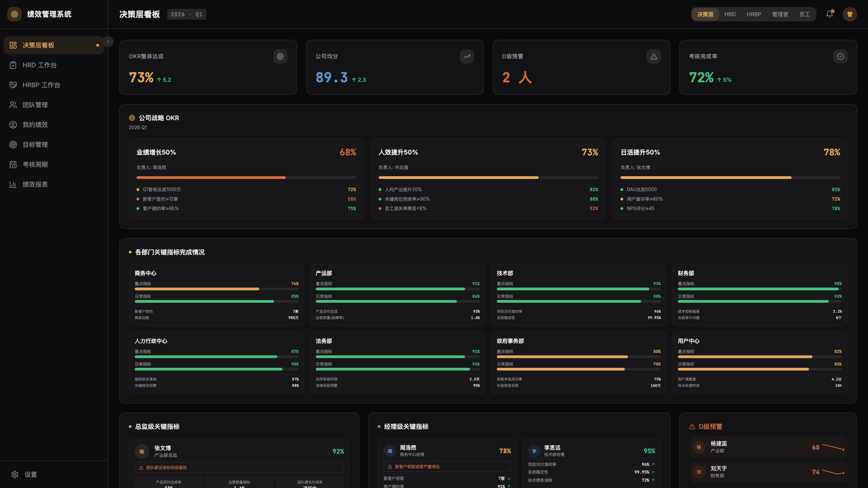868x488 pixels.
Task: Click the 公司均分 trend icon
Action: point(467,56)
